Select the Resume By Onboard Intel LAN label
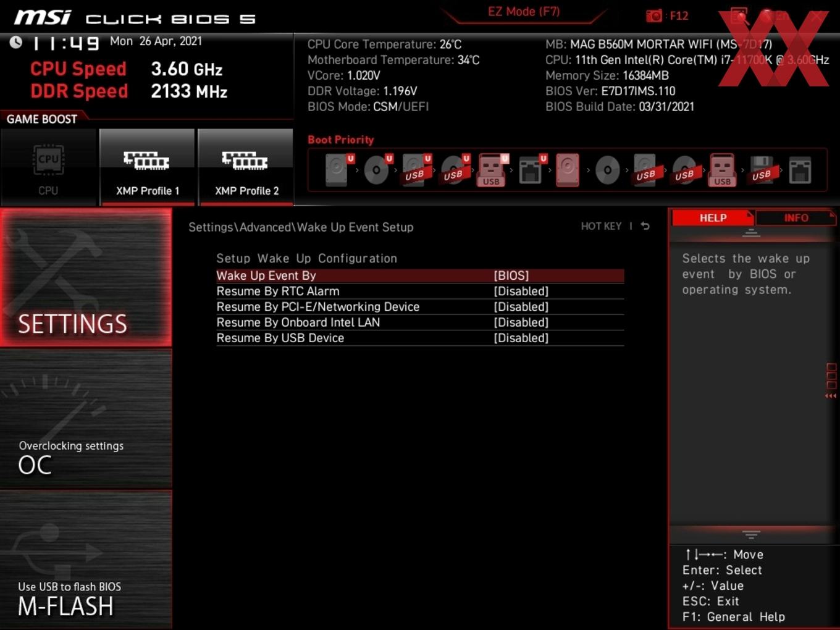Viewport: 840px width, 630px height. point(298,322)
